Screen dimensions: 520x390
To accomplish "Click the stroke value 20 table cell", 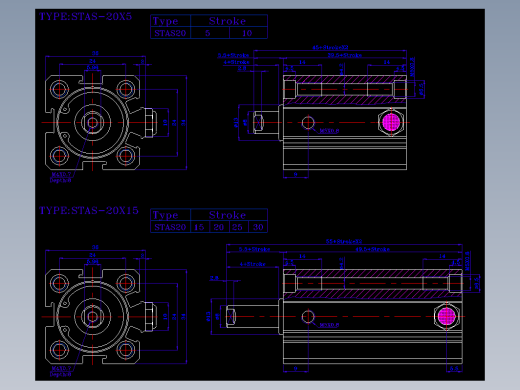I will click(219, 227).
